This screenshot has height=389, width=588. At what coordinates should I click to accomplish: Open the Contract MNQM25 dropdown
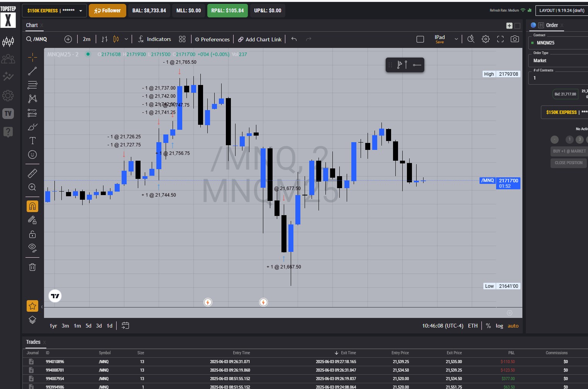click(x=559, y=43)
